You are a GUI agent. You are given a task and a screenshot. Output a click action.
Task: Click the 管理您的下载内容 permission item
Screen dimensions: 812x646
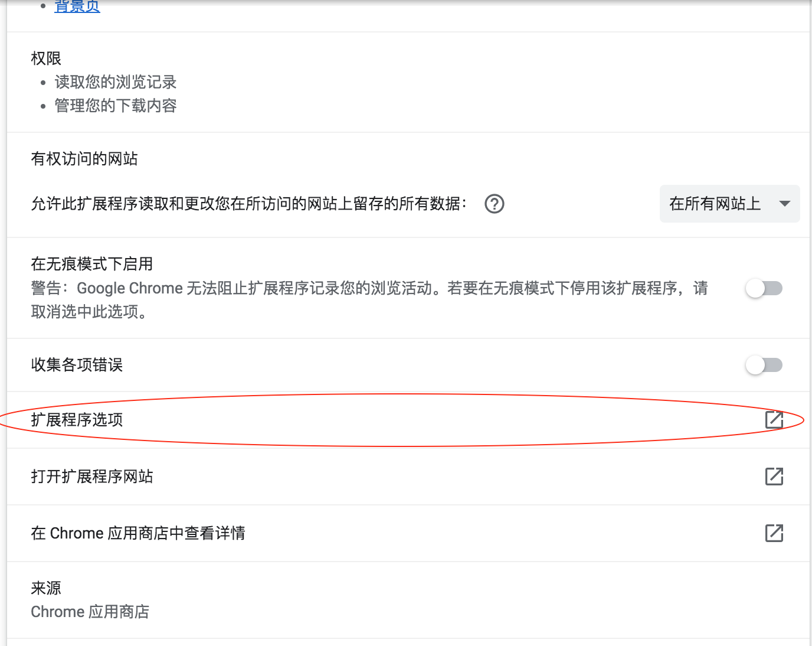116,106
